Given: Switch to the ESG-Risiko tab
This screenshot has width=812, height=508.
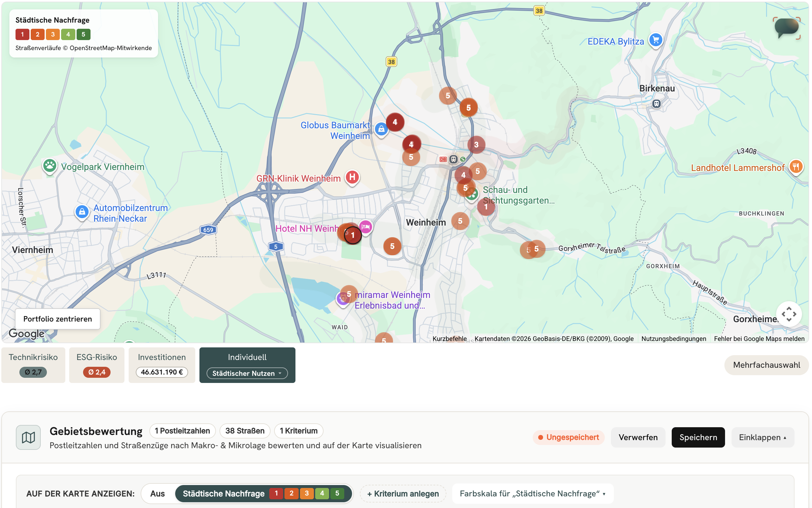Looking at the screenshot, I should tap(97, 365).
